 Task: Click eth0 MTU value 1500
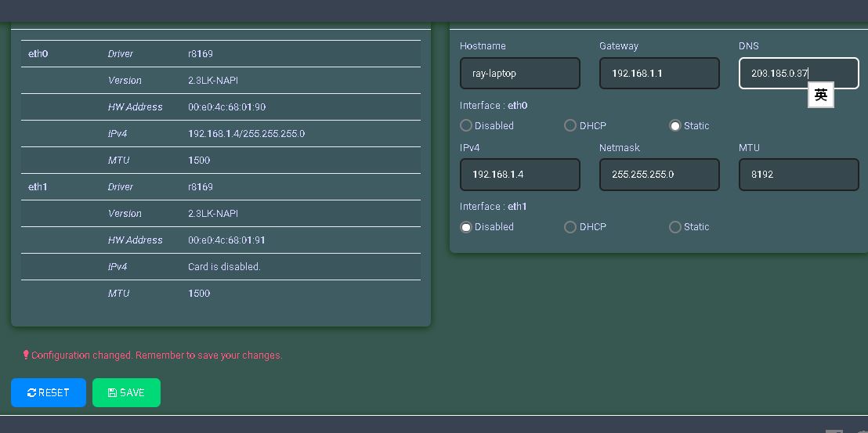click(x=199, y=161)
